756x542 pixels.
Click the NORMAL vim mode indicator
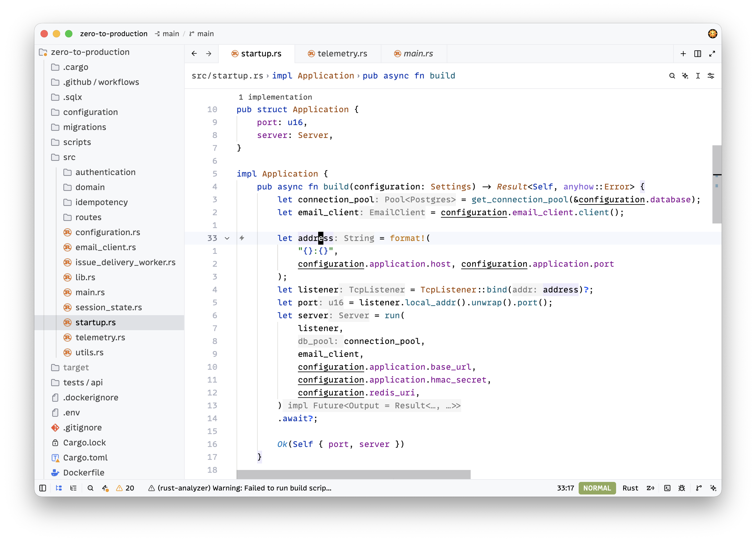coord(597,488)
